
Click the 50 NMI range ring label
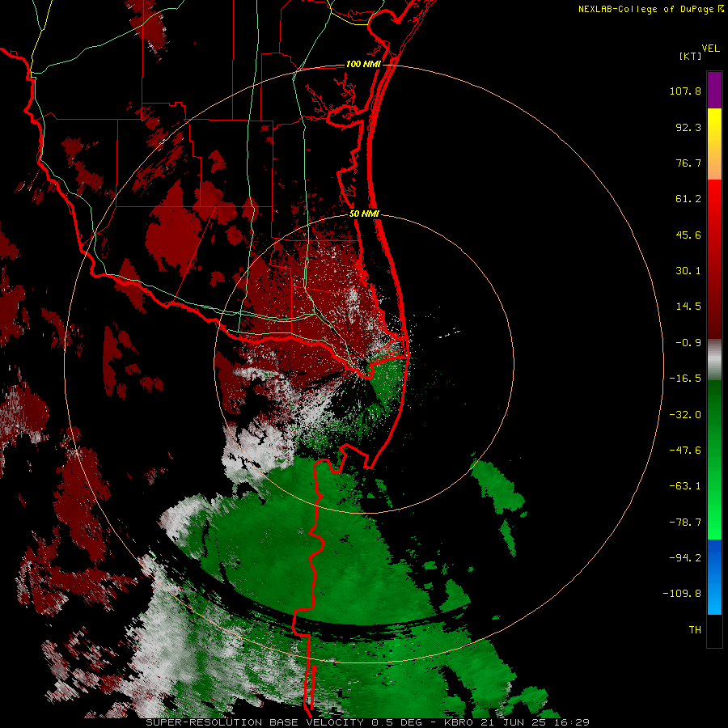pos(365,214)
